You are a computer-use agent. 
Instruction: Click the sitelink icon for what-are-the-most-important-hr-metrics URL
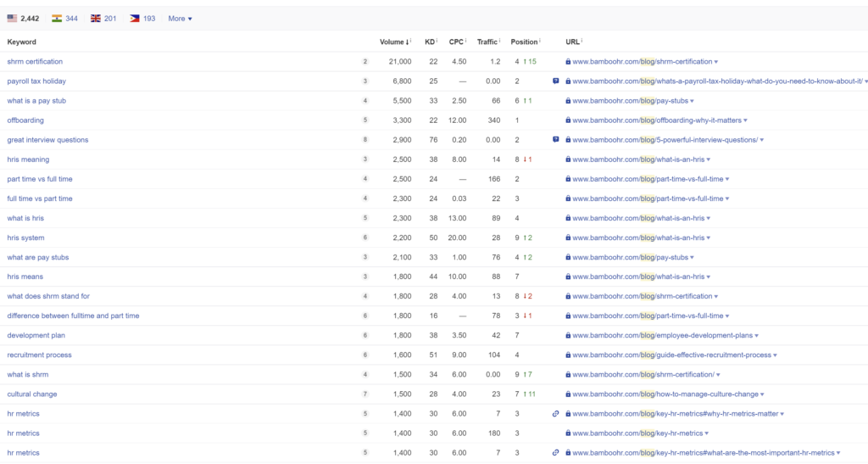[556, 453]
